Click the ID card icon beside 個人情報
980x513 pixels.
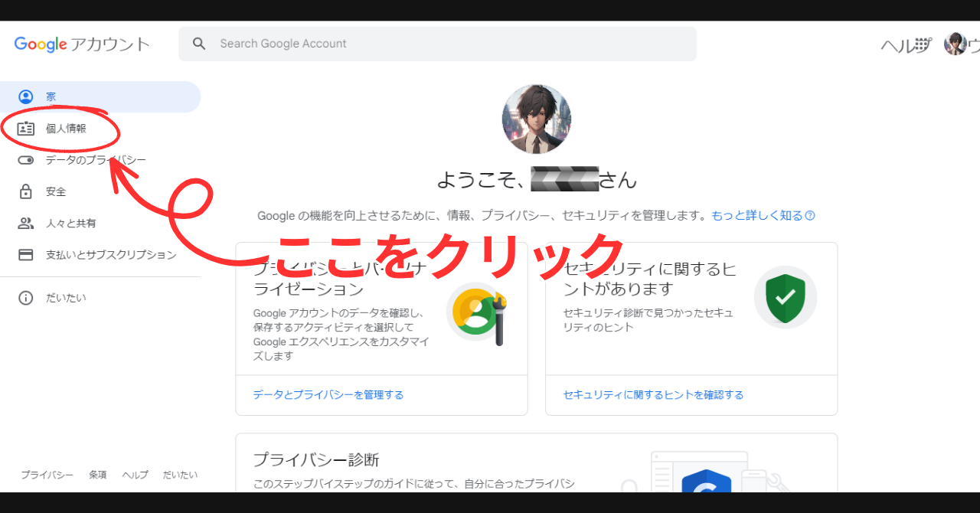[x=25, y=128]
